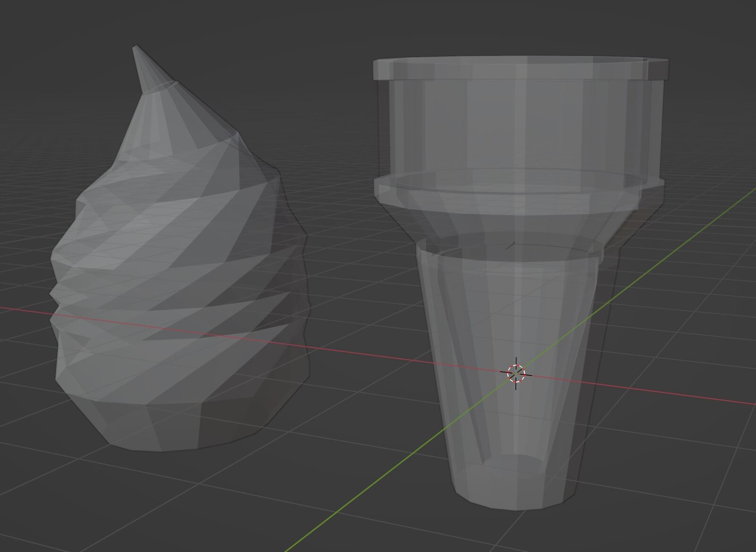Click the 3D cursor crosshair

[x=516, y=373]
